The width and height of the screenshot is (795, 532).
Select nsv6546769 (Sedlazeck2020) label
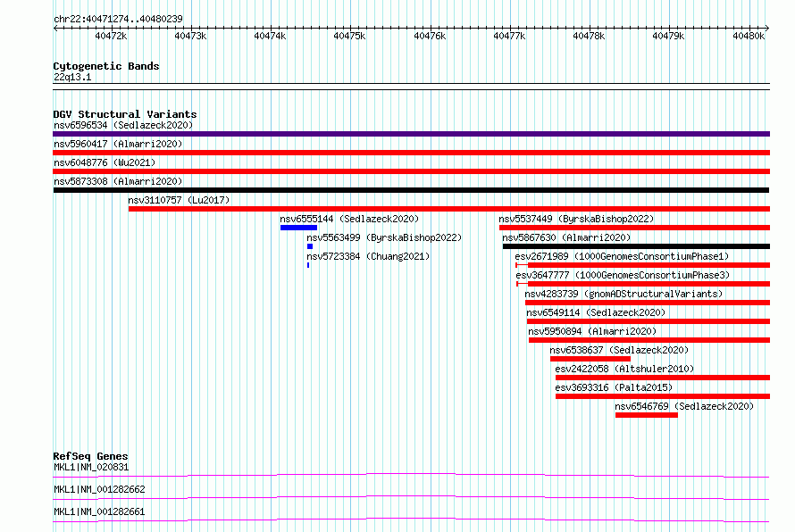coord(684,406)
